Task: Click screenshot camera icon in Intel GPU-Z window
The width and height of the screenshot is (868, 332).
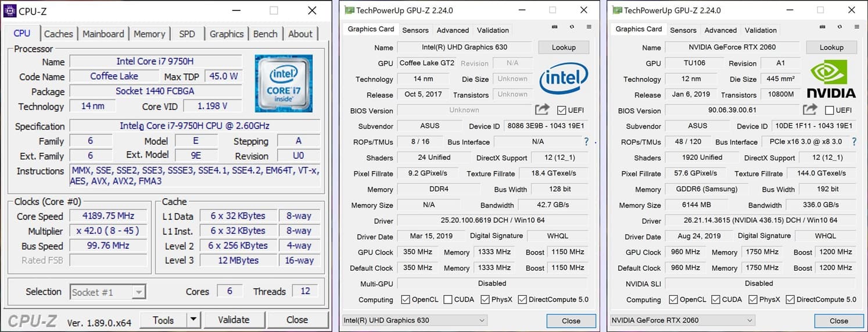Action: 556,27
